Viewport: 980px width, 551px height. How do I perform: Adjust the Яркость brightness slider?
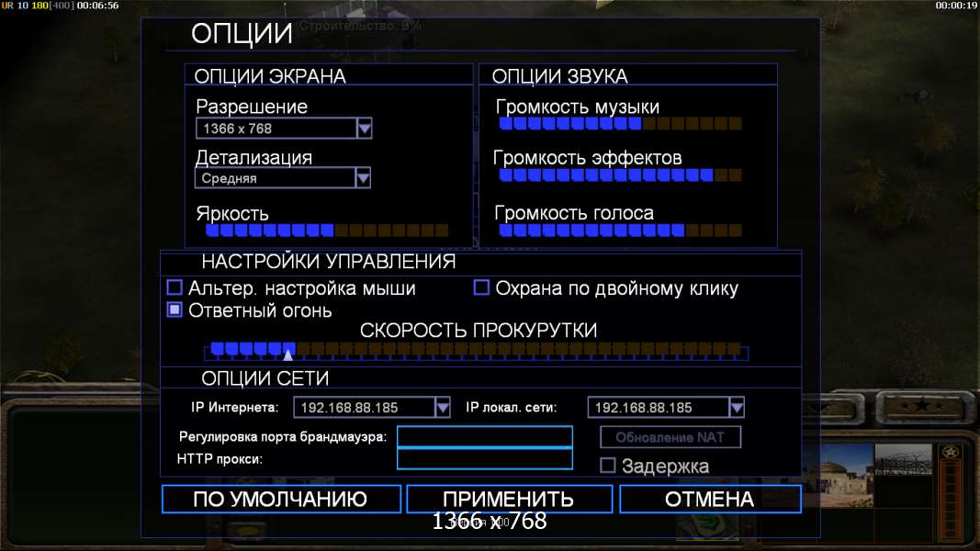(327, 231)
